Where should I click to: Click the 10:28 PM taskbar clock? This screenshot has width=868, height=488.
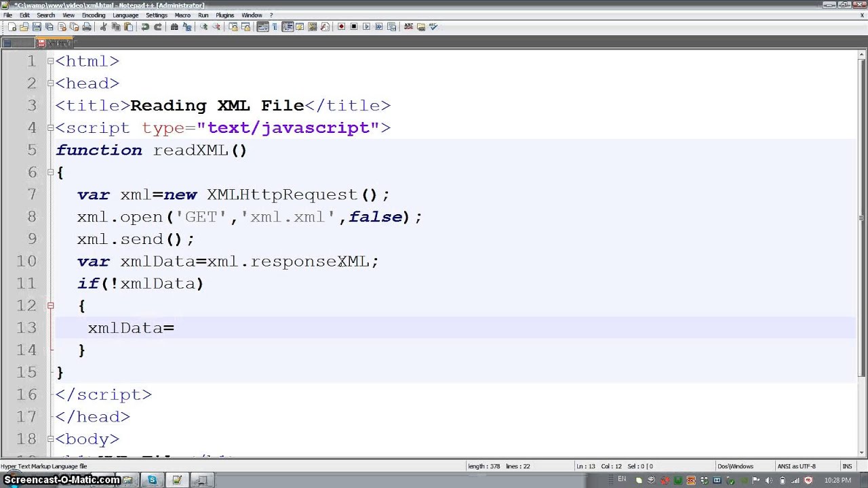pos(837,481)
